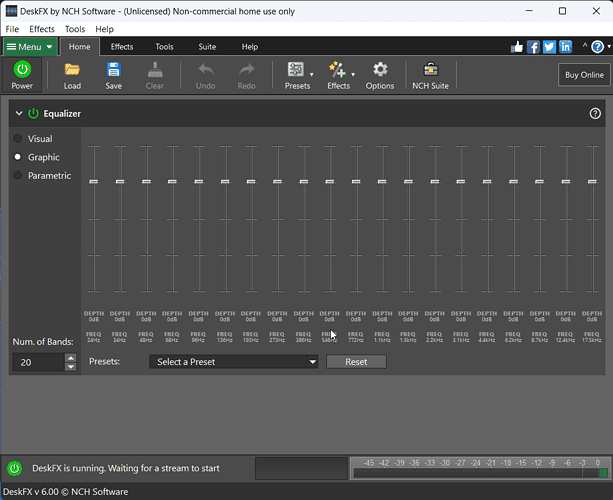Screen dimensions: 613x500
Task: Click the 4.4kHz band slider handle
Action: click(487, 181)
